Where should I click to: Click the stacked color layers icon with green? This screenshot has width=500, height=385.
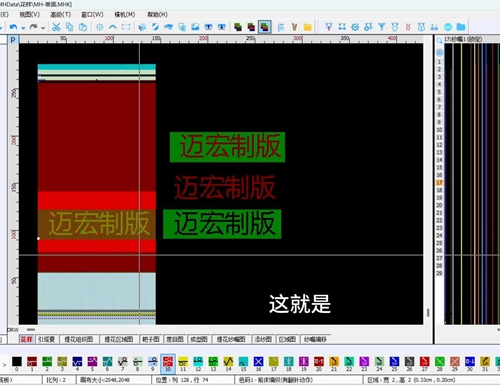click(238, 27)
